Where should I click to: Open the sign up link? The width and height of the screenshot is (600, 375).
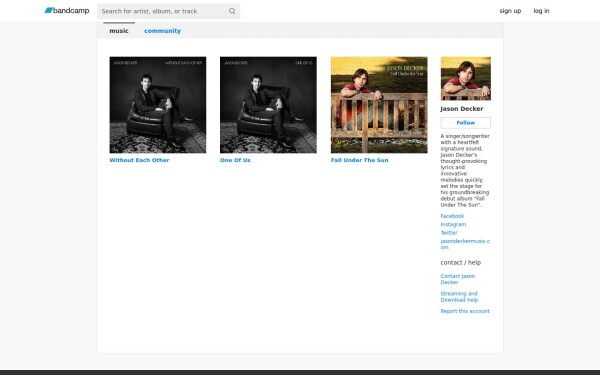510,11
